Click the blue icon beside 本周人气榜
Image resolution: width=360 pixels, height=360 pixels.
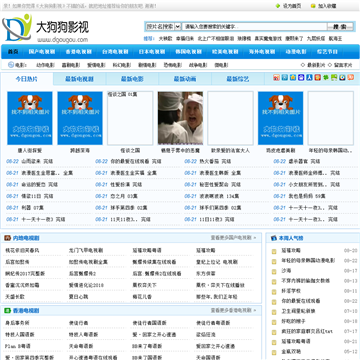click(274, 238)
